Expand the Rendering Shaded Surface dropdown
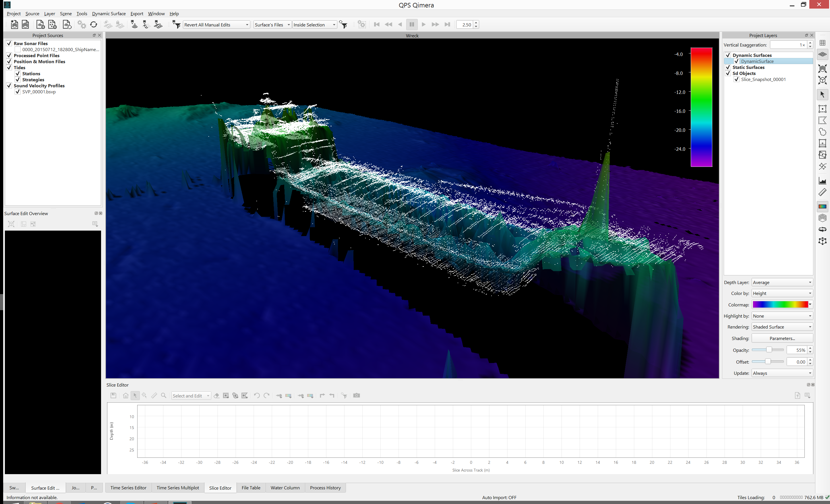Viewport: 830px width, 504px height. 782,327
